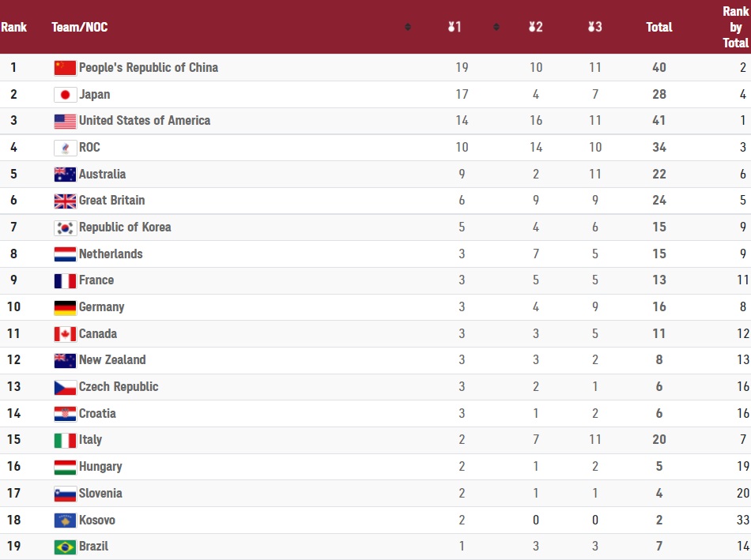Click the Brazil flag icon

click(65, 547)
